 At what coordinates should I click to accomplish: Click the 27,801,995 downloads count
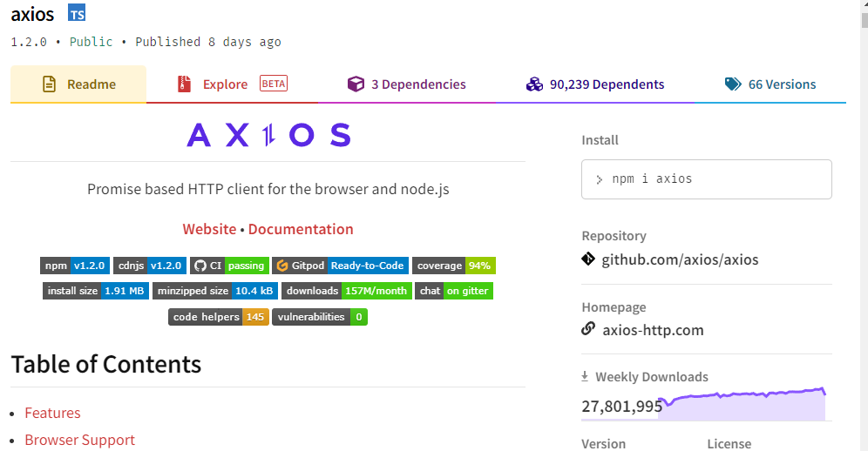(621, 407)
